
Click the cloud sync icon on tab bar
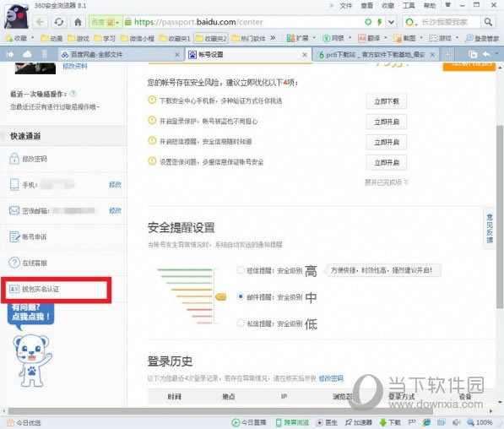click(27, 54)
